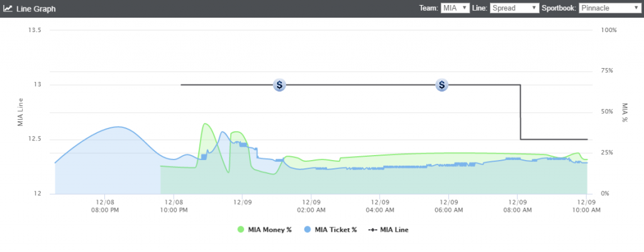Viewport: 644px width, 252px height.
Task: Toggle the MIA Ticket % legend label
Action: coord(335,230)
